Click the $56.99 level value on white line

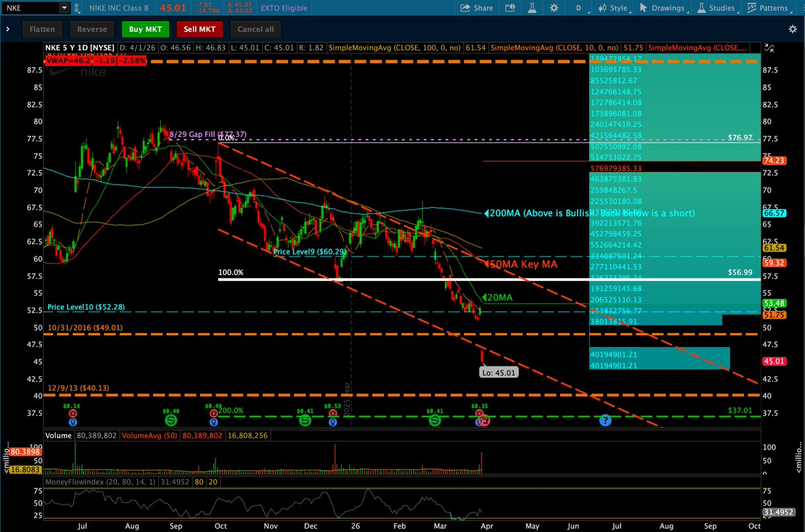740,274
